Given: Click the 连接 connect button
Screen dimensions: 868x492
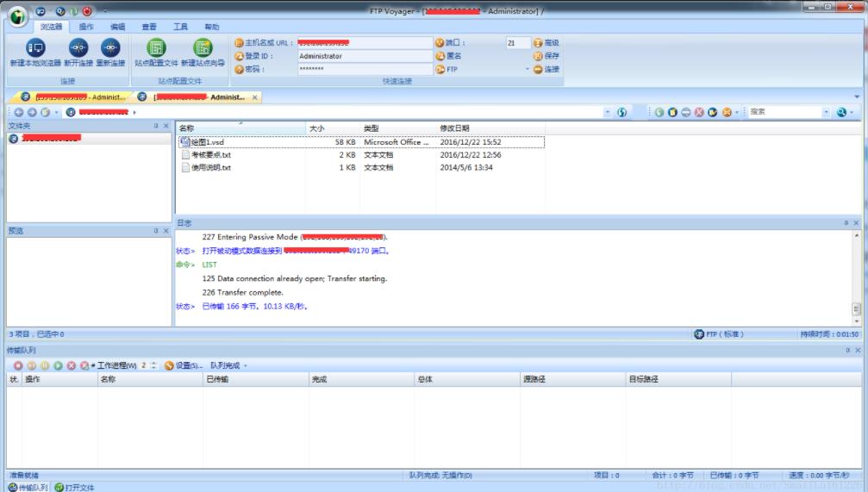Looking at the screenshot, I should click(546, 70).
